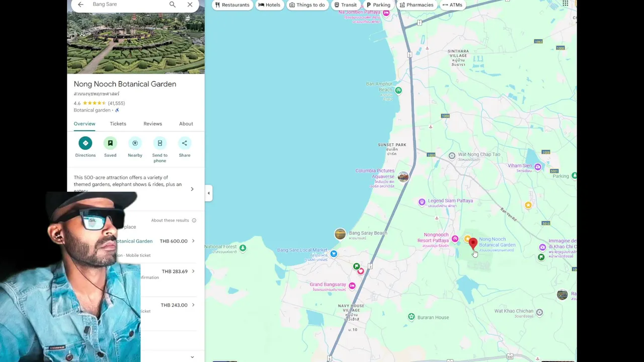Click the Directions icon button
Viewport: 644px width, 362px height.
point(85,143)
